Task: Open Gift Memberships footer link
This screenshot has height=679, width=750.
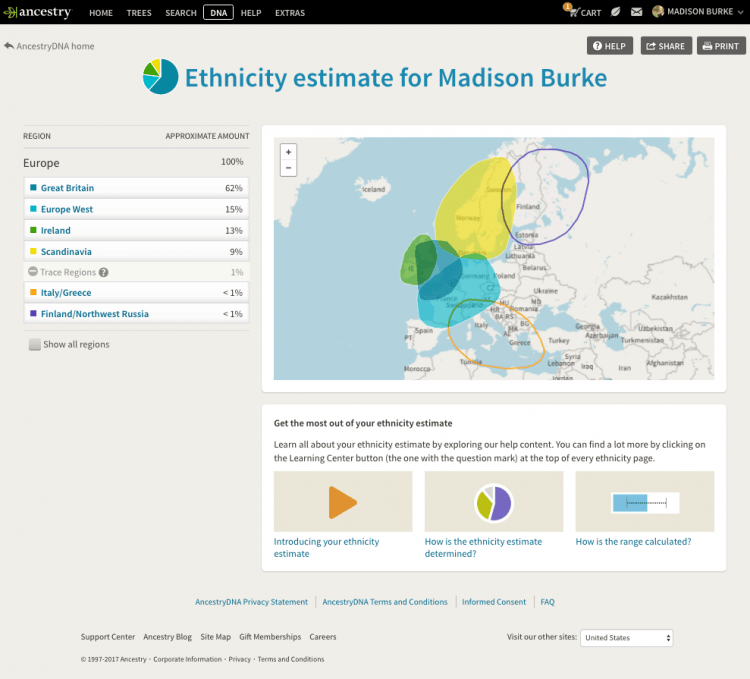Action: point(270,637)
